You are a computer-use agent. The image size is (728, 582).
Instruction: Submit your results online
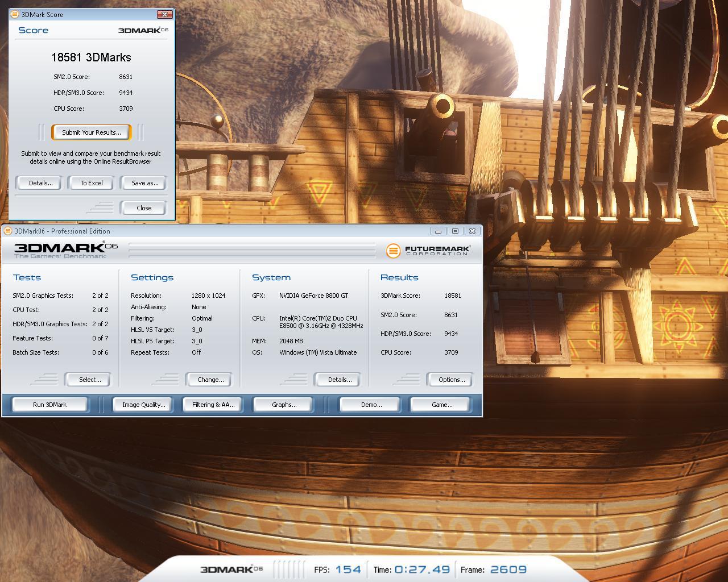pyautogui.click(x=91, y=132)
